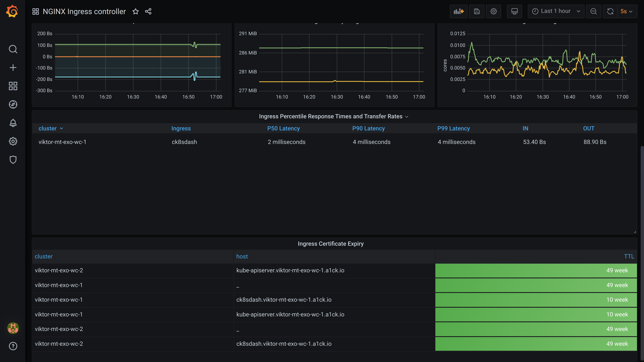Image resolution: width=644 pixels, height=362 pixels.
Task: Open the Help question mark icon
Action: (13, 346)
